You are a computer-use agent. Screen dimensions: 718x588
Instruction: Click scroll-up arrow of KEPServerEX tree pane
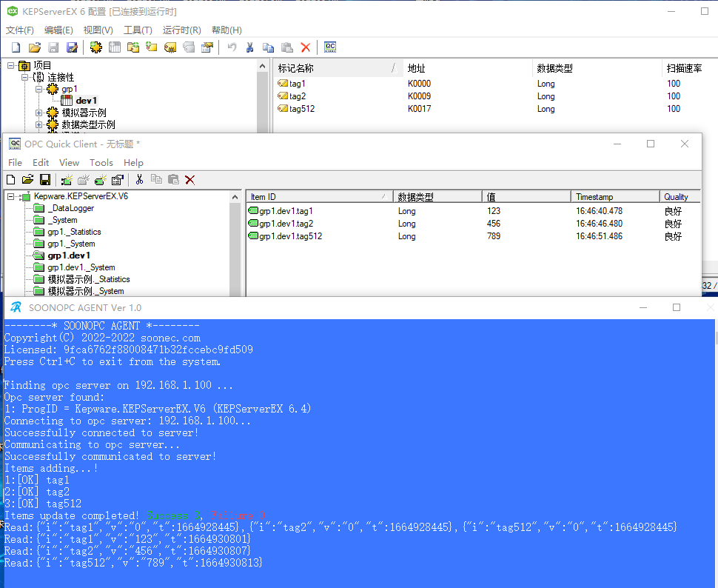[262, 67]
